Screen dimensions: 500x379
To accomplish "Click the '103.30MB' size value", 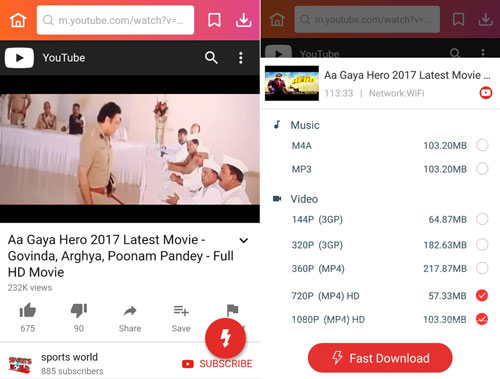I will point(445,320).
